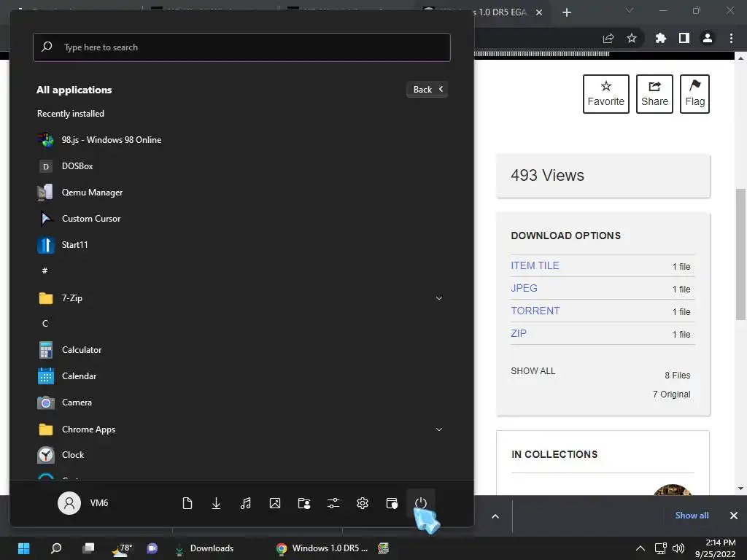Expand Chrome downloads bar chevron
The width and height of the screenshot is (747, 560).
pos(495,516)
